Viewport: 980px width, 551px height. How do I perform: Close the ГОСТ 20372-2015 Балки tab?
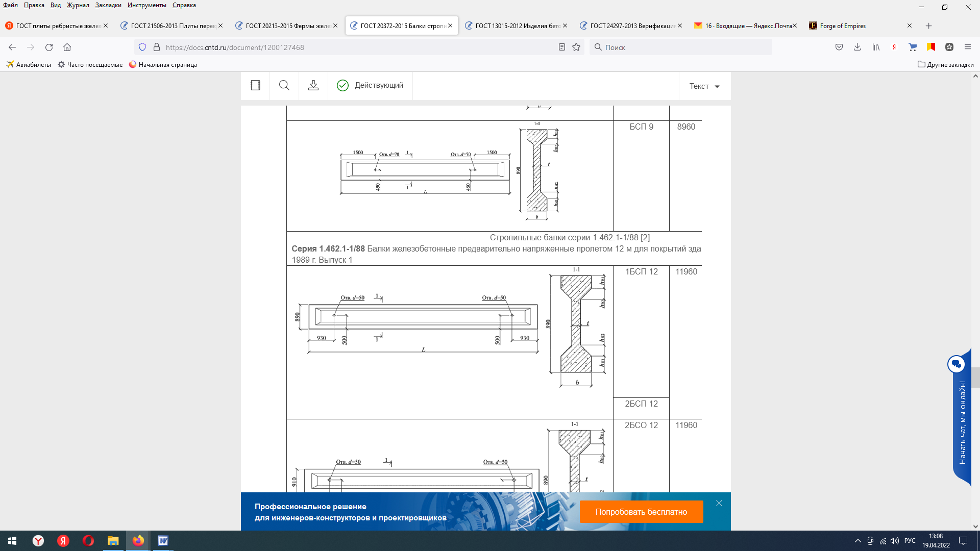(x=450, y=26)
